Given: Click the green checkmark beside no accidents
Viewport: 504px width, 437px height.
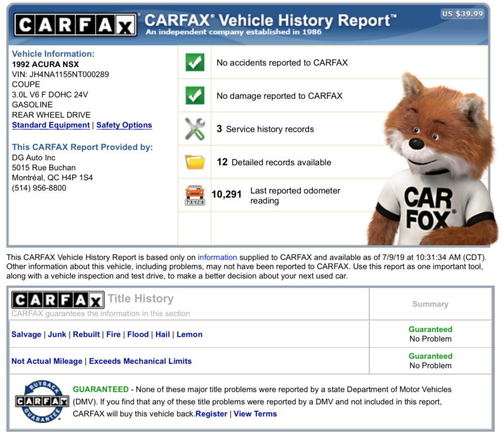Looking at the screenshot, I should 195,62.
